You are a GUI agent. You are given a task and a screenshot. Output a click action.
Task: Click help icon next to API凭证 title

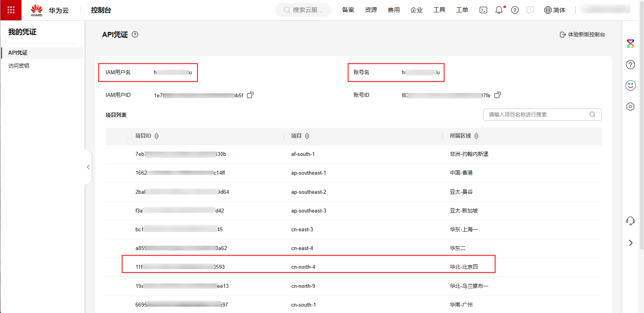135,34
